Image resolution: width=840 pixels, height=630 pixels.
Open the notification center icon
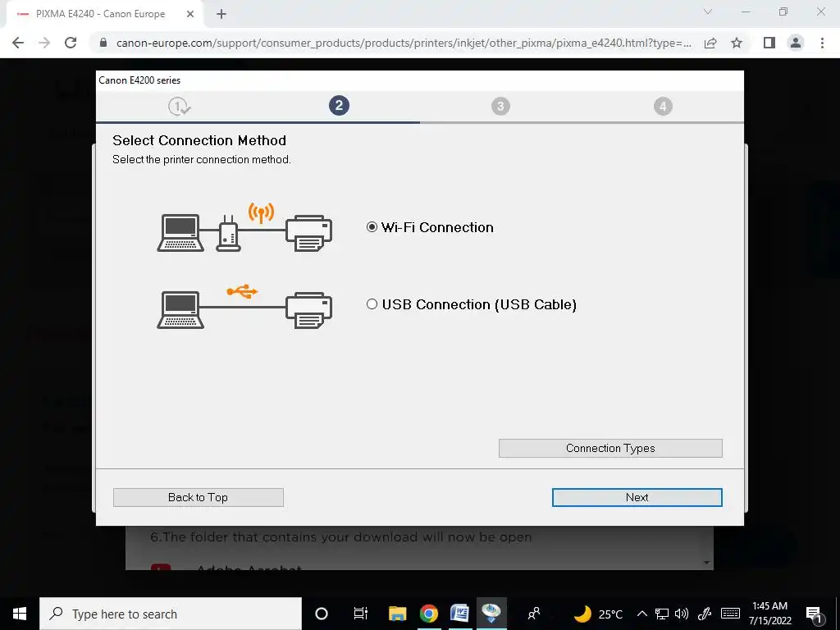click(x=814, y=614)
